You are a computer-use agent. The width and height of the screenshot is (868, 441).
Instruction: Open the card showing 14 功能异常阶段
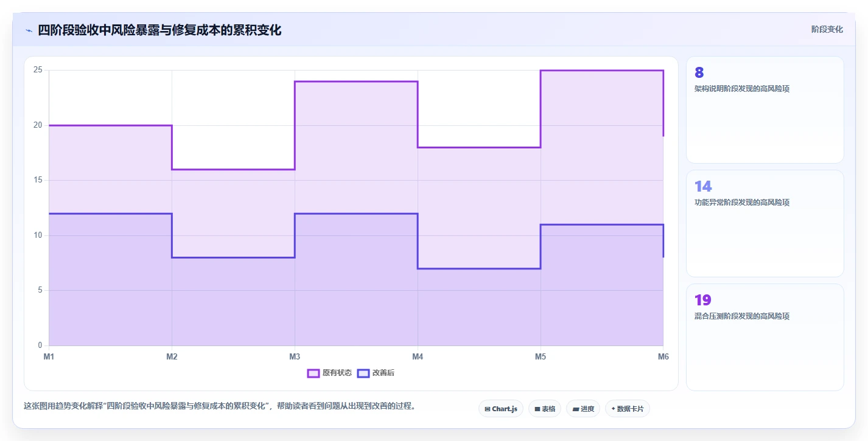(x=765, y=224)
